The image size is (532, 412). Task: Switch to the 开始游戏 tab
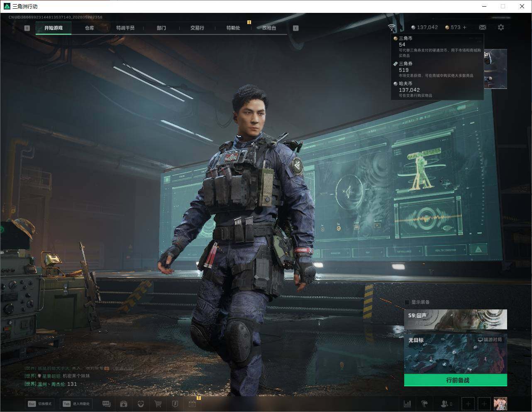point(54,28)
